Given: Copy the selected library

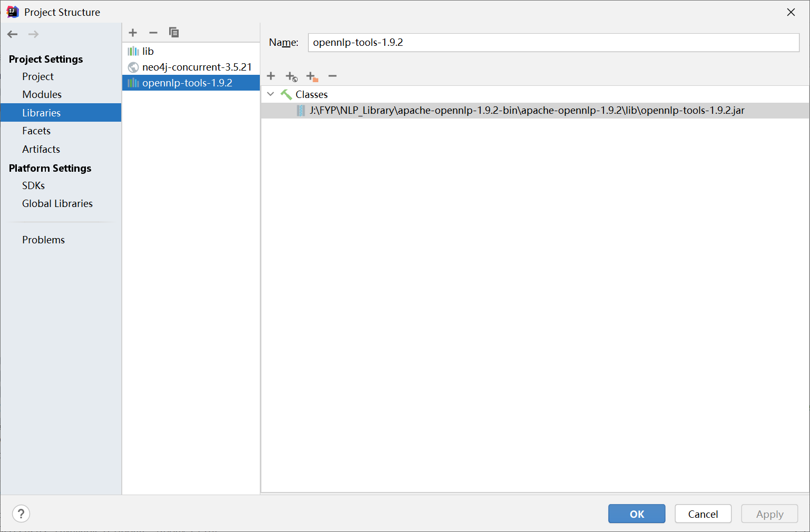Looking at the screenshot, I should click(174, 33).
